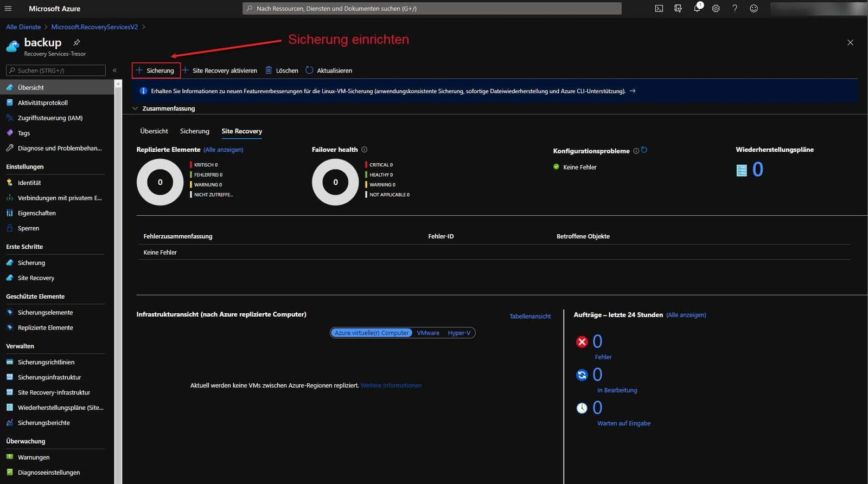Click the Löschen trash toolbar button

[x=282, y=70]
